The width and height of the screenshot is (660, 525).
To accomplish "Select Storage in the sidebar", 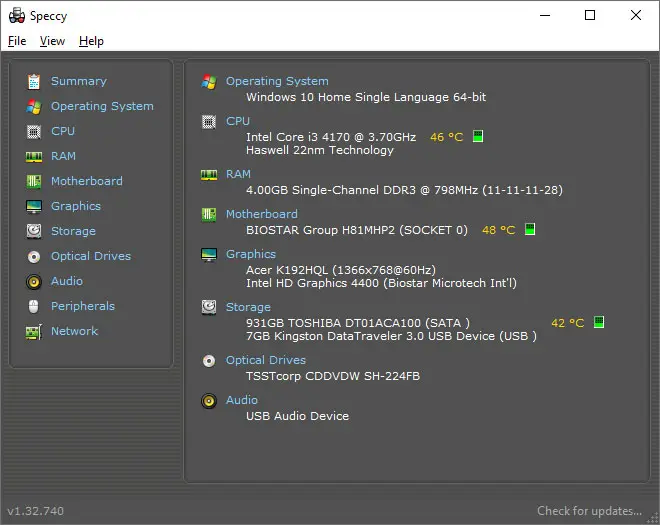I will (x=73, y=231).
